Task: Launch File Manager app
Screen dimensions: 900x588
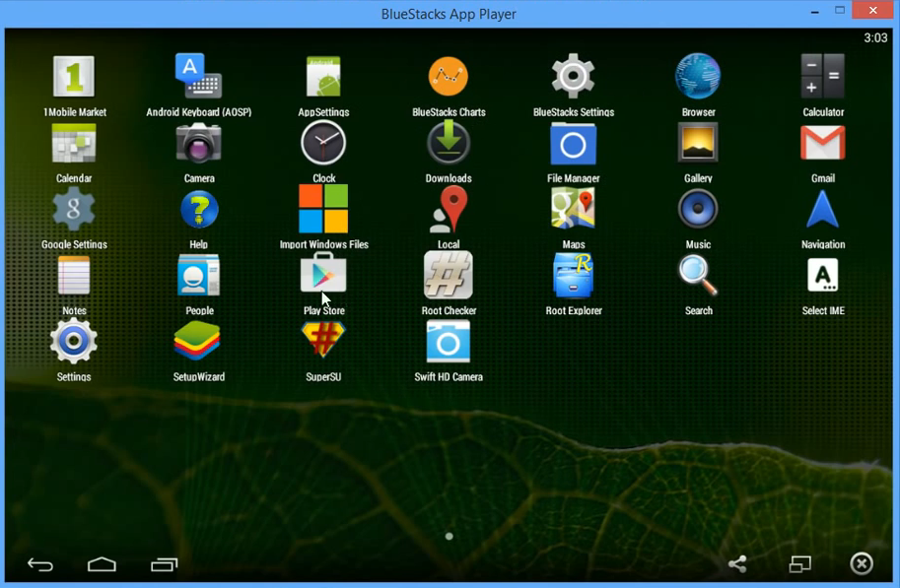Action: (573, 144)
